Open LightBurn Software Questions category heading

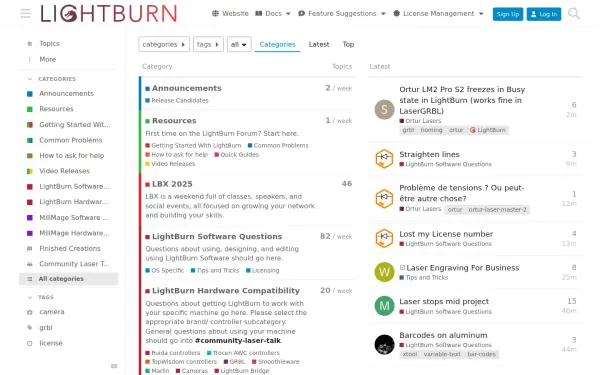pyautogui.click(x=217, y=237)
